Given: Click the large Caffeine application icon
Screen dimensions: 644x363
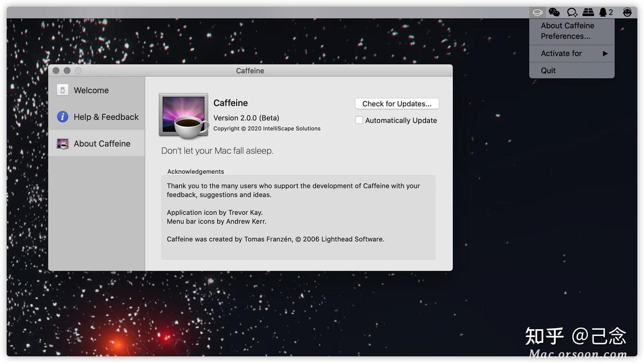Looking at the screenshot, I should (183, 116).
